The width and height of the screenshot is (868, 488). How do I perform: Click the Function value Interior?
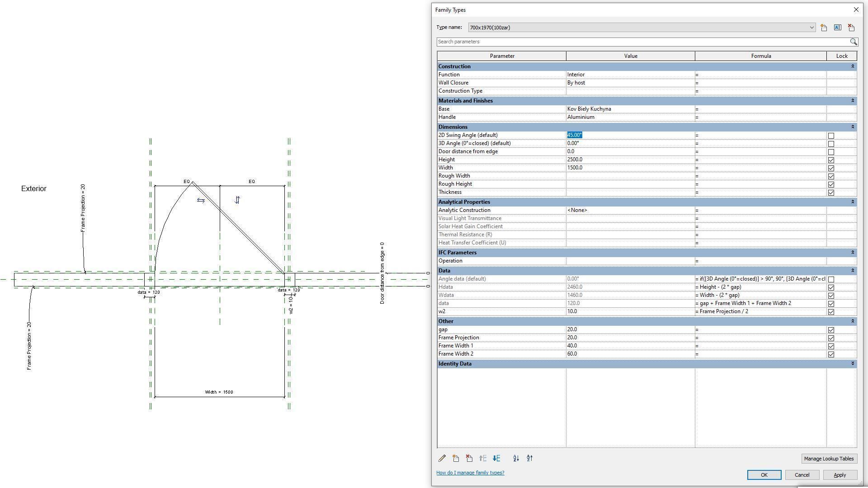630,75
